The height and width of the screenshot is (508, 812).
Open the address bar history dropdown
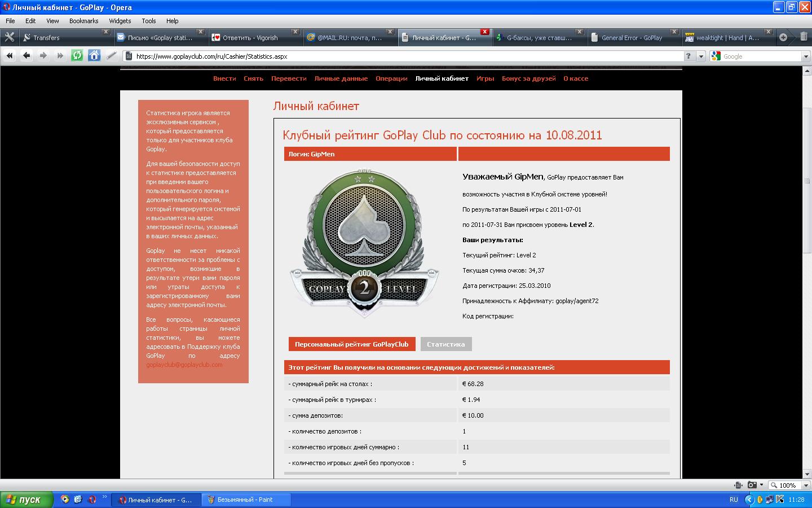[701, 56]
